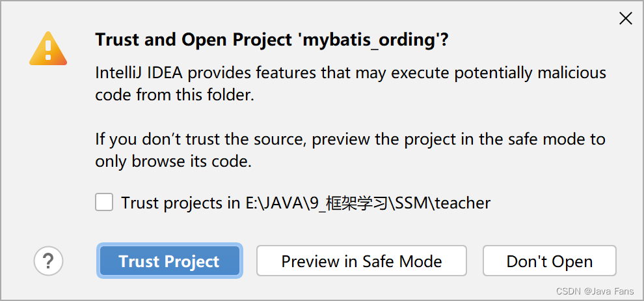644x301 pixels.
Task: Close the dialog with the X icon
Action: (626, 18)
